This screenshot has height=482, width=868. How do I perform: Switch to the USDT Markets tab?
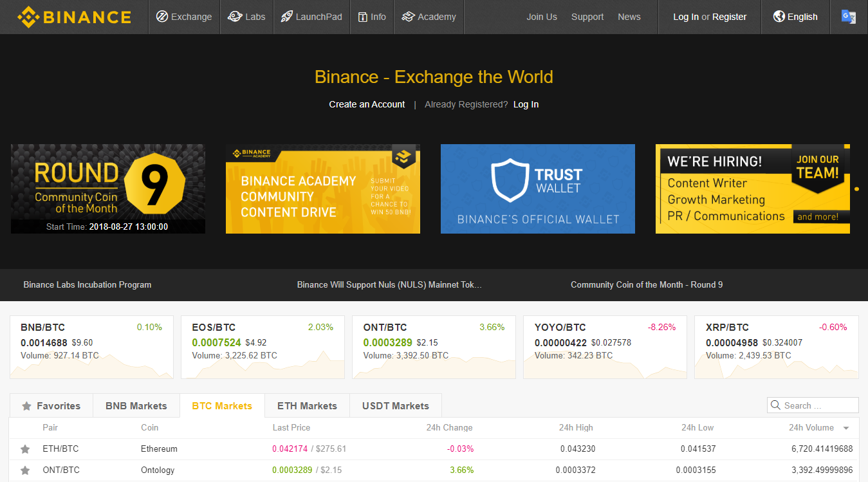pyautogui.click(x=396, y=406)
